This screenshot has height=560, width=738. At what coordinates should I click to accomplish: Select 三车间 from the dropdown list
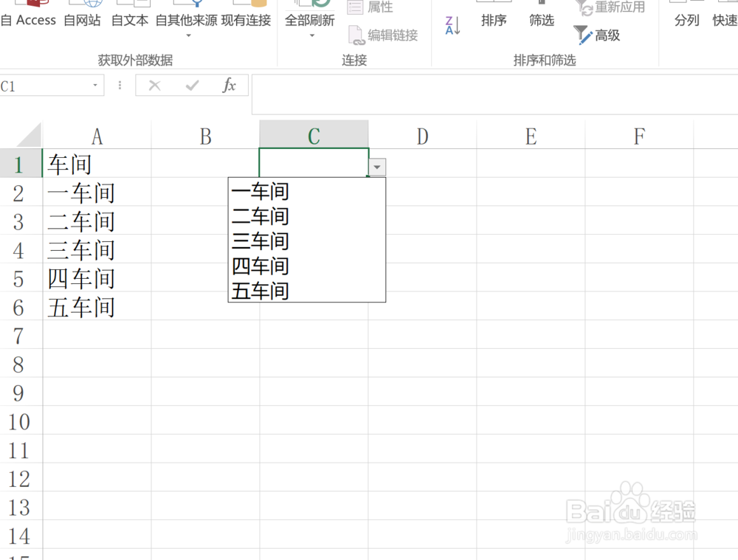[260, 241]
